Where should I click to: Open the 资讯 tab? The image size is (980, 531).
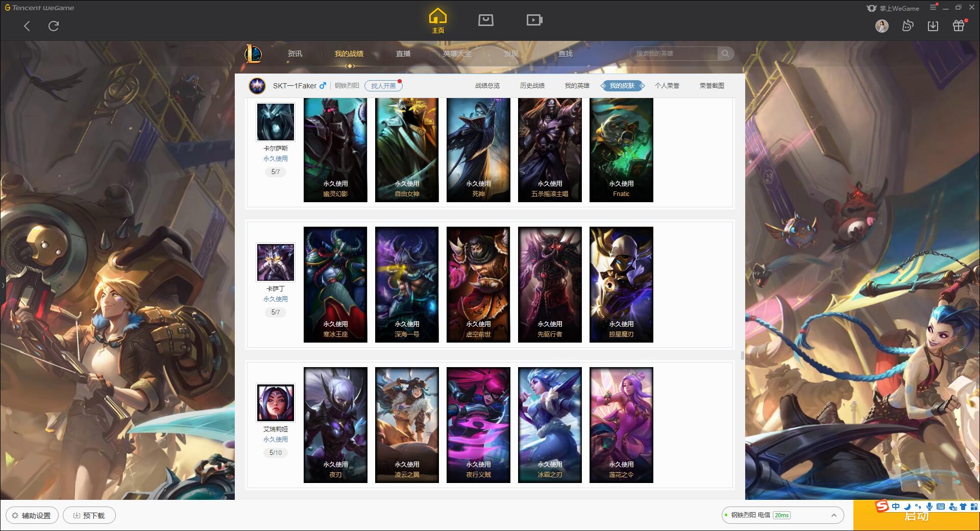(x=295, y=54)
